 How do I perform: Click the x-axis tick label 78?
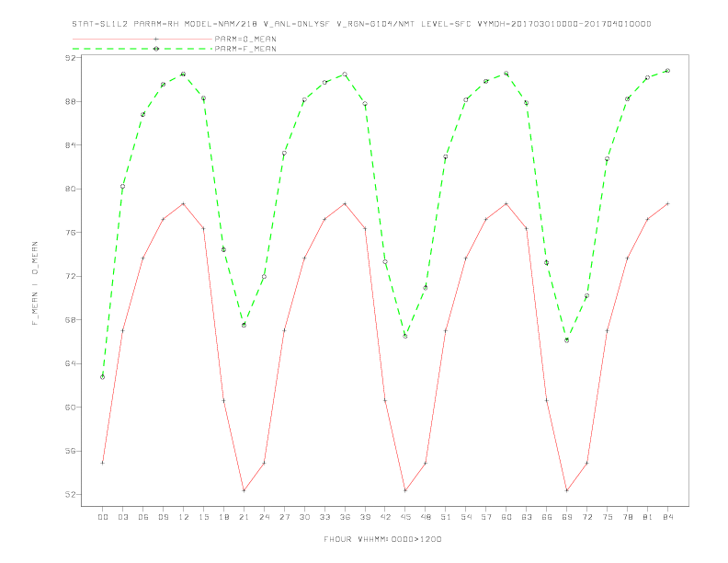628,517
